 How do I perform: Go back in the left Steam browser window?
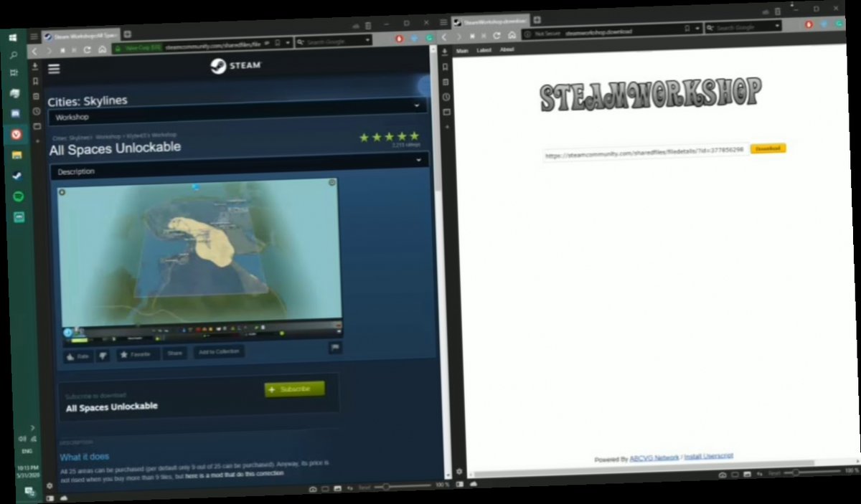[34, 52]
